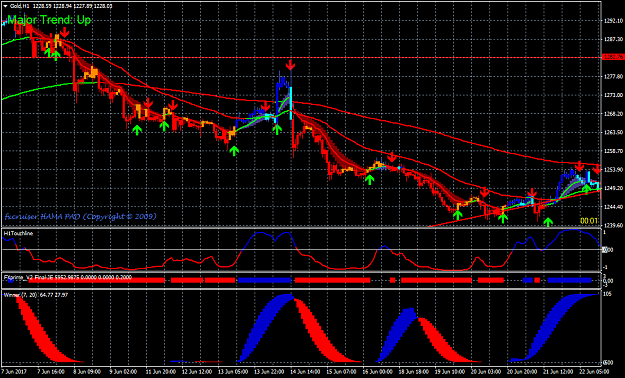Click the 1277.80 price scale value
The image size is (625, 378).
point(613,77)
